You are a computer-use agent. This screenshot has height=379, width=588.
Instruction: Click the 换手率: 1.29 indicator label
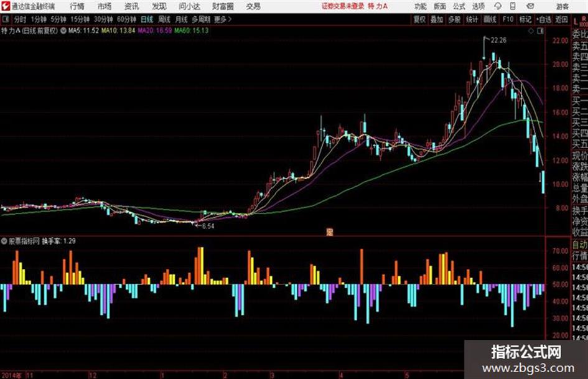pyautogui.click(x=59, y=241)
